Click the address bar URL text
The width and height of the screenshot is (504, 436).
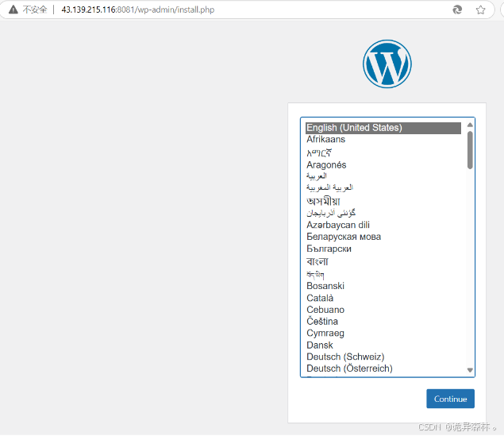[x=138, y=10]
